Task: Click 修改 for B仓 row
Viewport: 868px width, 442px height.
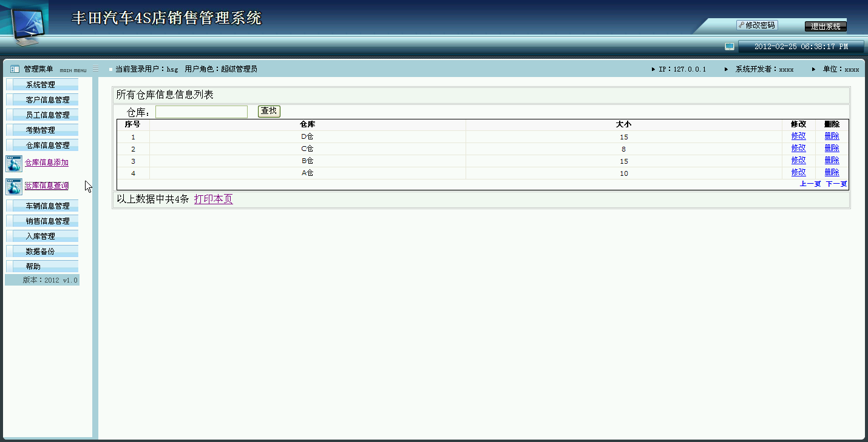Action: point(798,161)
